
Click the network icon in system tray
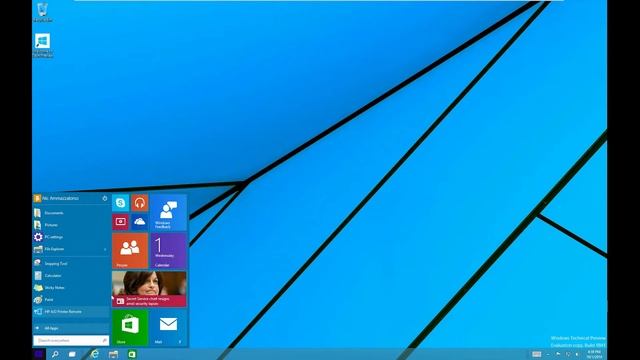[568, 354]
